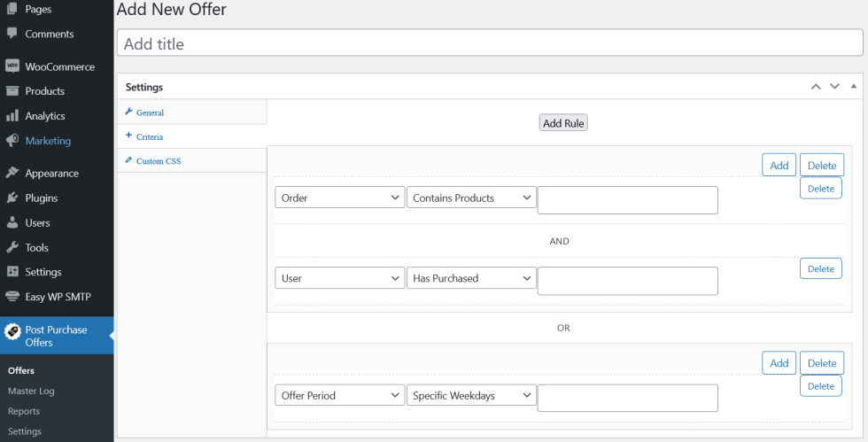Collapse the Settings panel with triangle toggle
The height and width of the screenshot is (442, 868).
853,87
